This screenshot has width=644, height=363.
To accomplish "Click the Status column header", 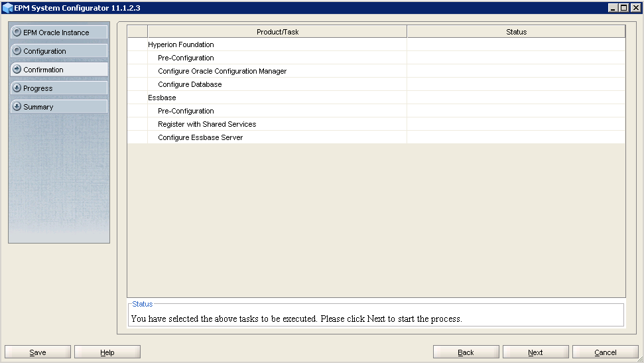I will pos(516,32).
